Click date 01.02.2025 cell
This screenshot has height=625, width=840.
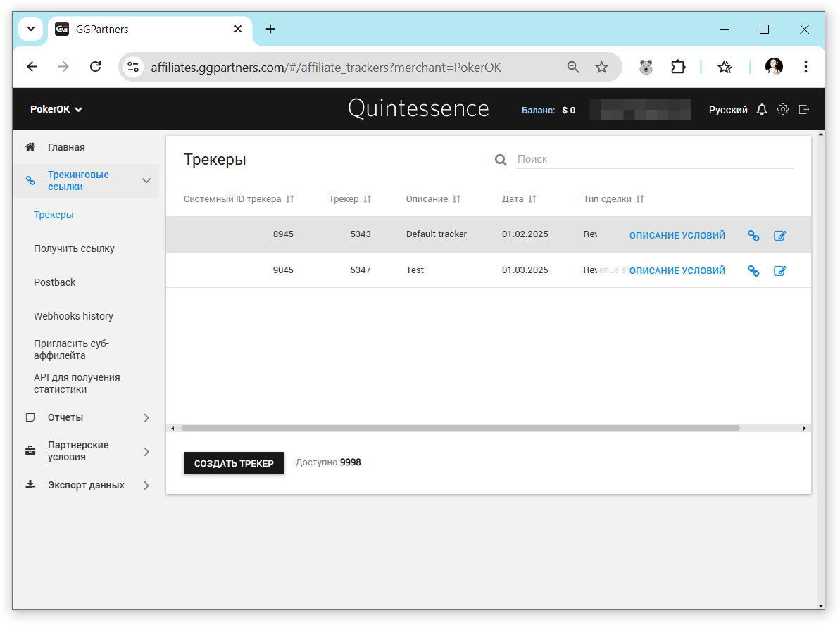(x=525, y=234)
